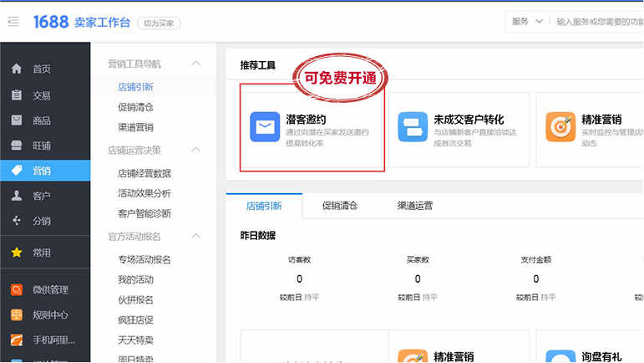Click the 精准营销 target icon in recommended tools
The width and height of the screenshot is (644, 363).
(x=560, y=126)
